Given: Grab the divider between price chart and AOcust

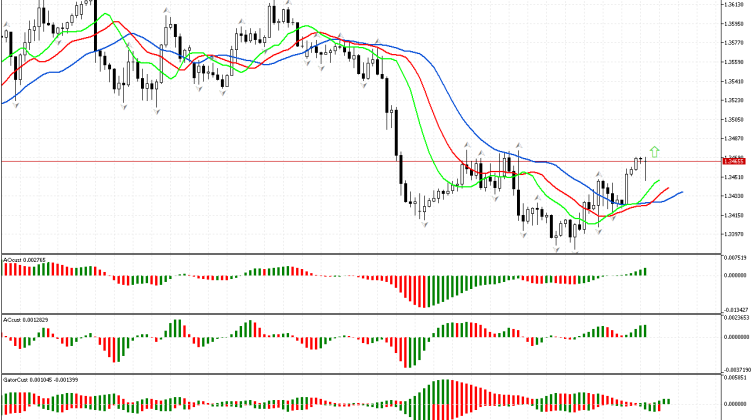Looking at the screenshot, I should coord(360,253).
